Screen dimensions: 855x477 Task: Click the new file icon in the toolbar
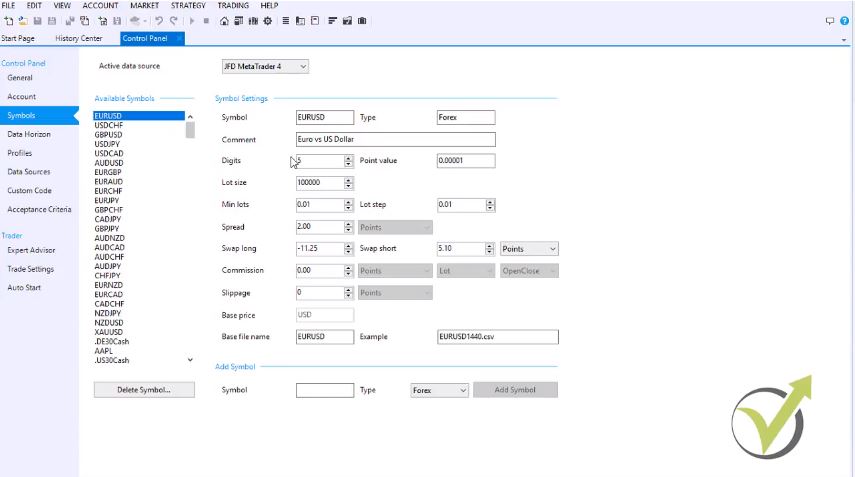[x=8, y=21]
